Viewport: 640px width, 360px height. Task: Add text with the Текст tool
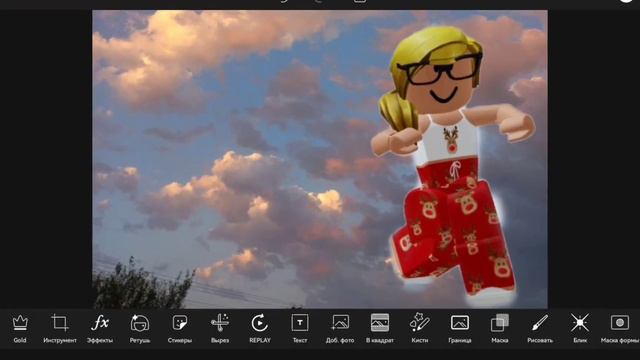[x=300, y=328]
